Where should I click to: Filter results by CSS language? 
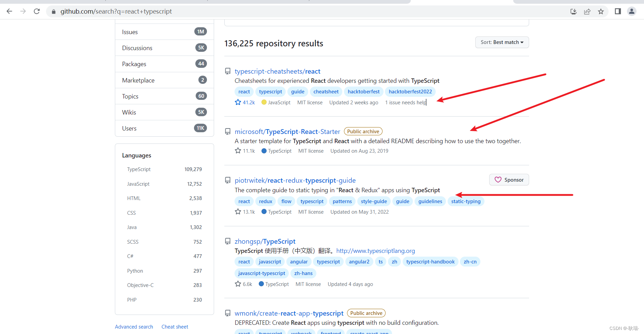(164, 213)
